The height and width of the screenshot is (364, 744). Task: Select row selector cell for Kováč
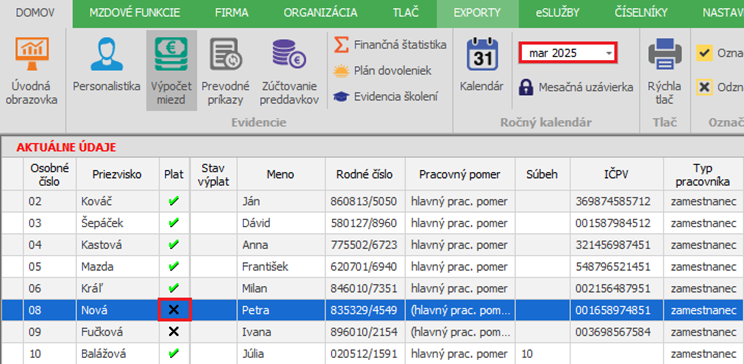12,202
